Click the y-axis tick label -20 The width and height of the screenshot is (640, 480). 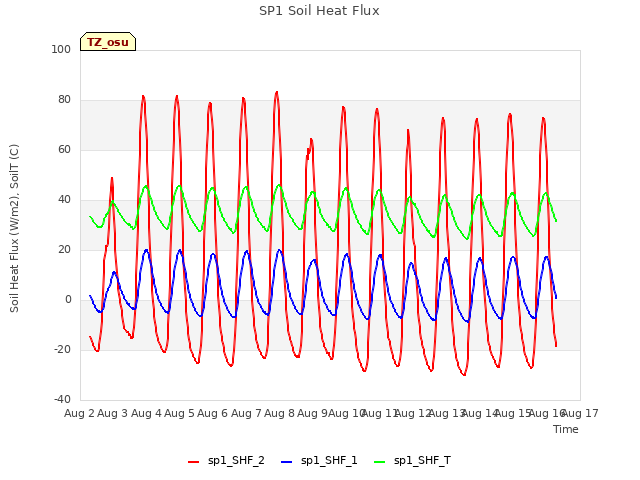62,349
